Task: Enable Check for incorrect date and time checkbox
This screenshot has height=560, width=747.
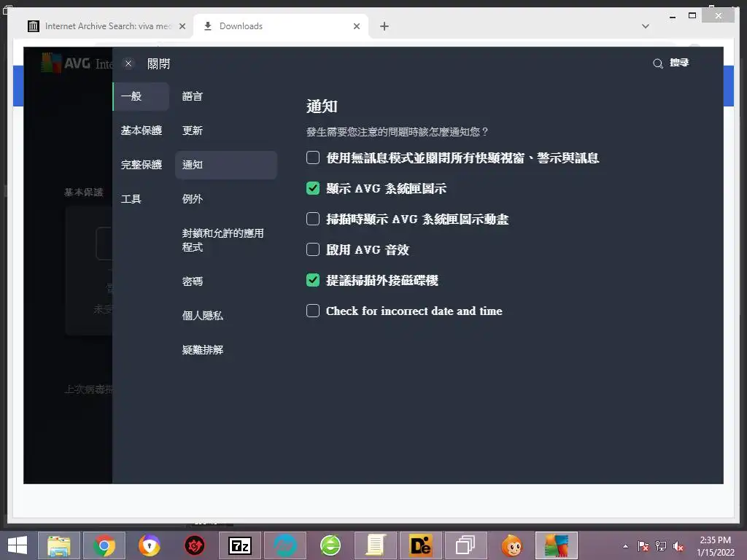Action: click(313, 311)
